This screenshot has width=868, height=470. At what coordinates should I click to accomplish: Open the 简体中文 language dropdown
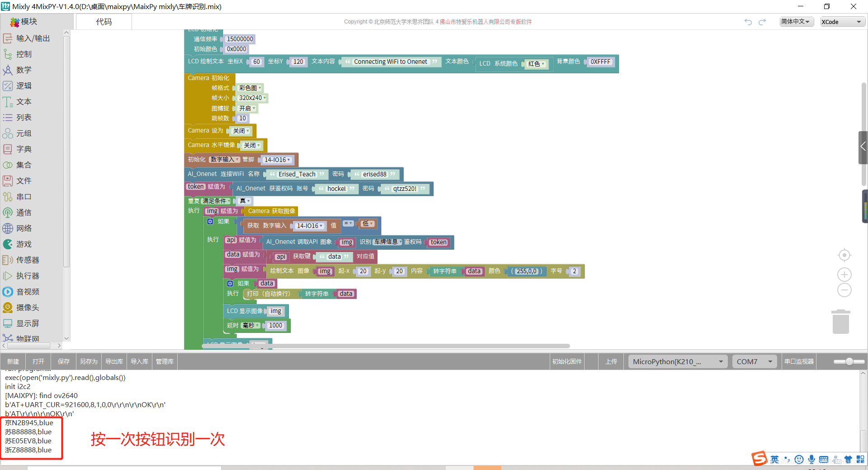tap(796, 22)
